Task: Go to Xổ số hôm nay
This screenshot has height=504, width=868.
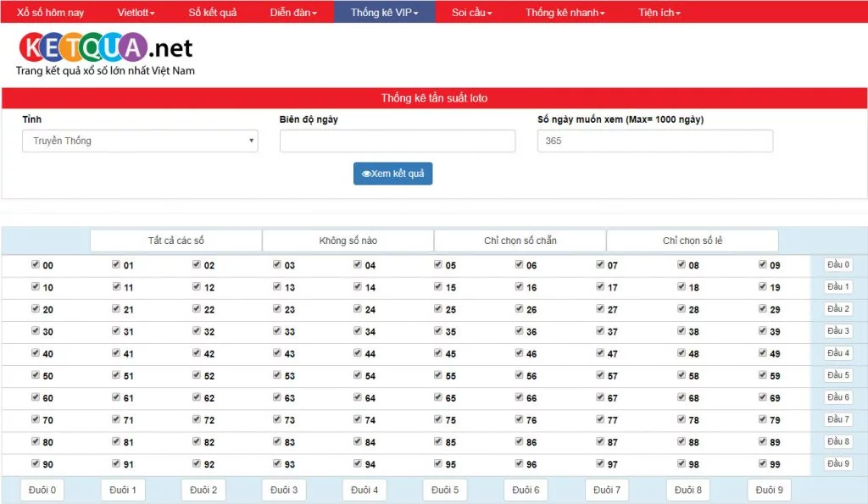Action: pos(51,13)
